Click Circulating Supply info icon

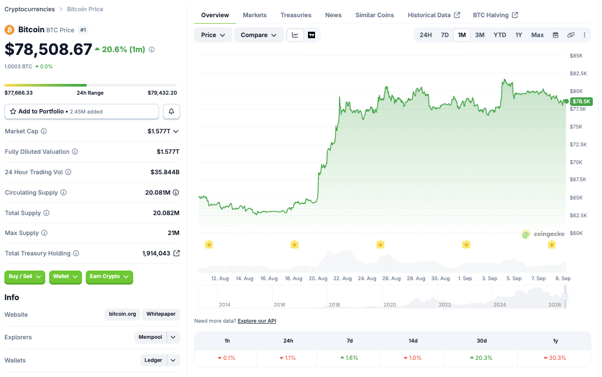[63, 192]
